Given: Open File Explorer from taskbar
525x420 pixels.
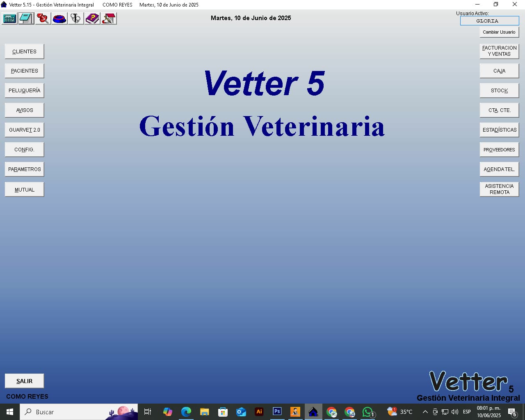Looking at the screenshot, I should tap(204, 412).
